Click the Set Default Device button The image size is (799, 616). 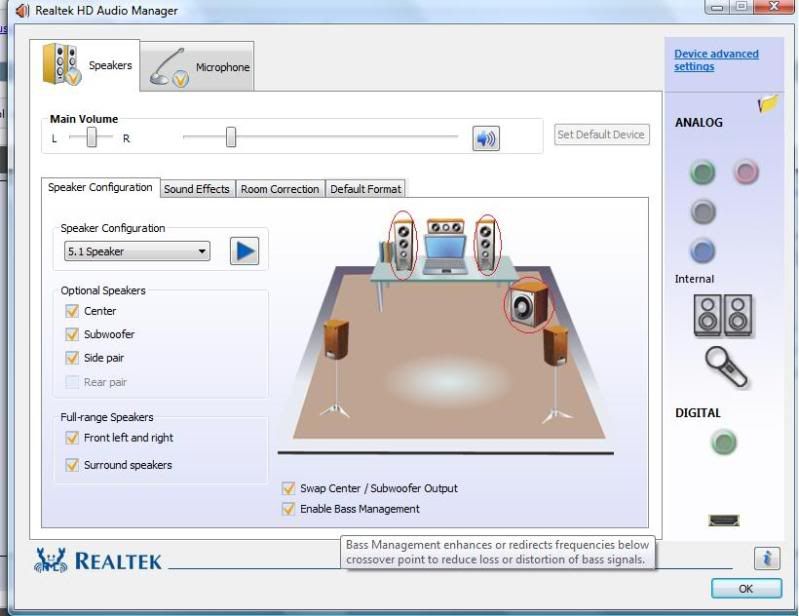click(x=601, y=135)
